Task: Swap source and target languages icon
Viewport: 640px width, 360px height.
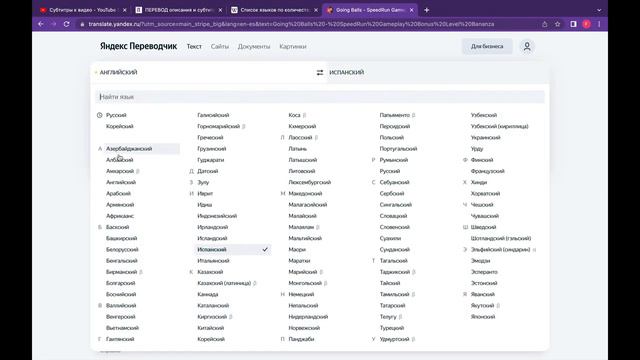Action: tap(320, 72)
